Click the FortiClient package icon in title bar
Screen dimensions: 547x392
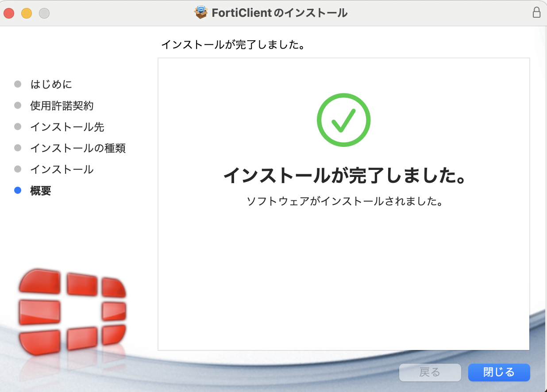[x=201, y=13]
